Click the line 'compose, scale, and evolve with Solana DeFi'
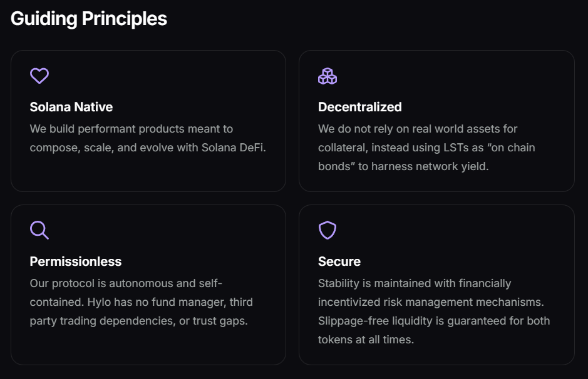Screen dimensions: 588x379 148,148
